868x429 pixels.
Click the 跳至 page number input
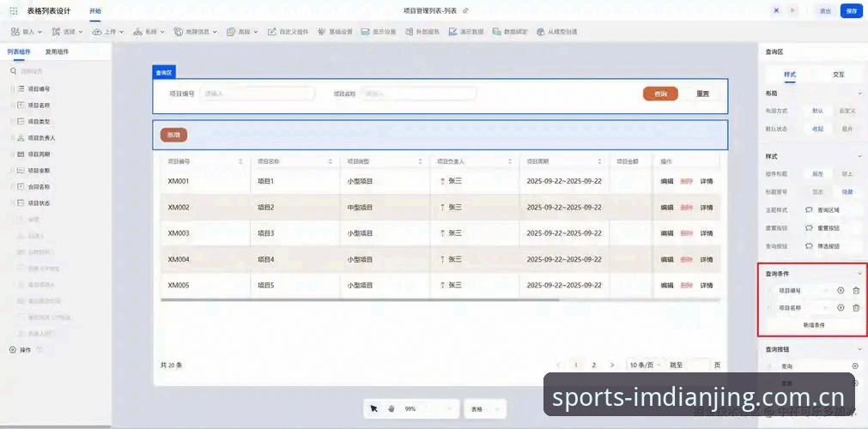(x=698, y=366)
